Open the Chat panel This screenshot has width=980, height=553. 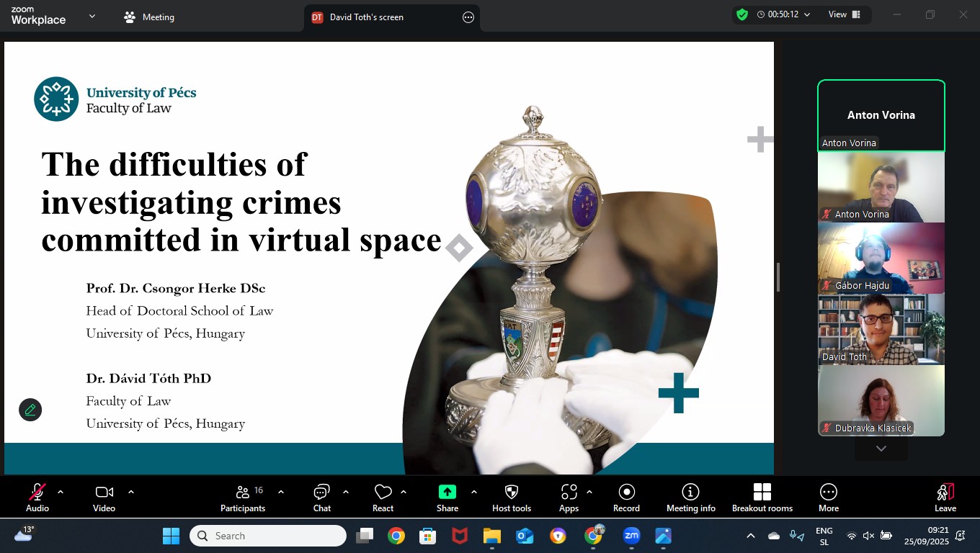click(321, 498)
